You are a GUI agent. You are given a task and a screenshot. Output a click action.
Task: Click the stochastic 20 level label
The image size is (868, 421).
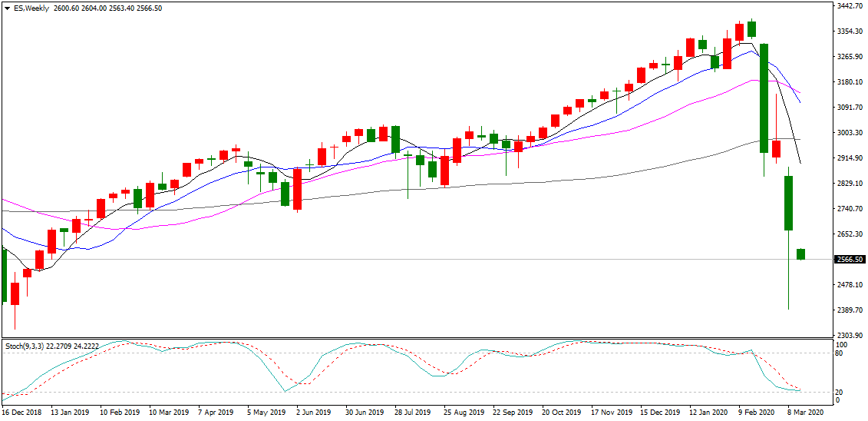coord(840,392)
